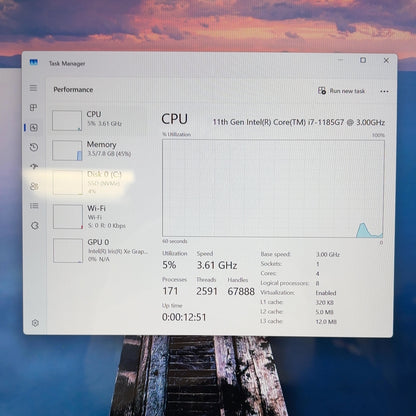Click the Memory usage thumbnail graph
This screenshot has height=416, width=416.
click(67, 150)
